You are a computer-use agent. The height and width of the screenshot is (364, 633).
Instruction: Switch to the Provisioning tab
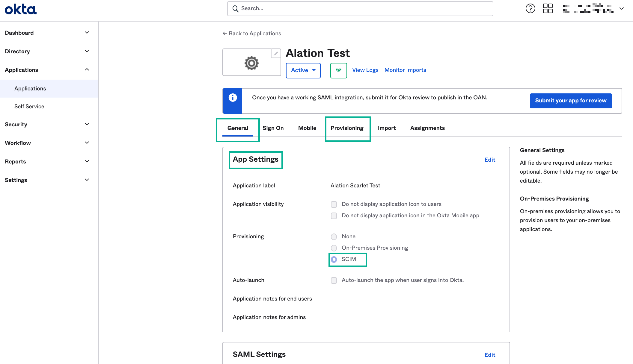[347, 128]
